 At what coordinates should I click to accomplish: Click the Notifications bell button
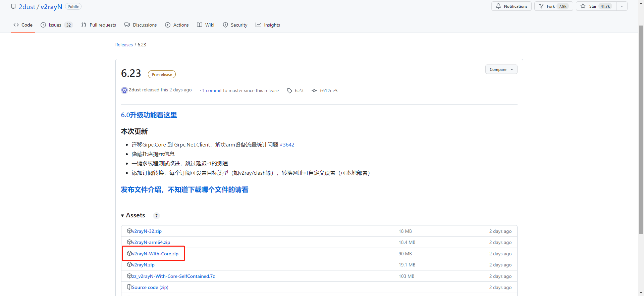pos(511,6)
